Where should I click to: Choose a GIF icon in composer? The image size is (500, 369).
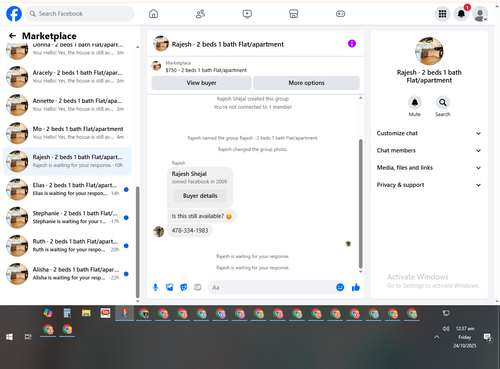click(198, 287)
